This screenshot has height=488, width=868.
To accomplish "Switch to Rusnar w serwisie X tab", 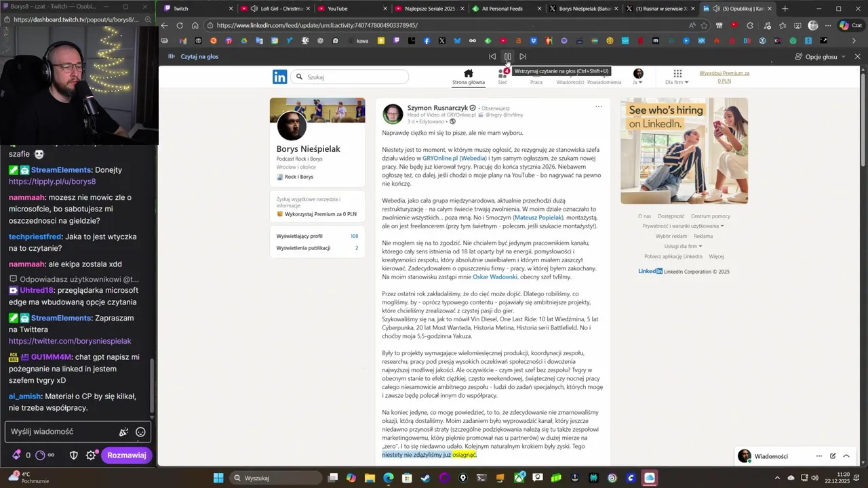I will (x=660, y=9).
